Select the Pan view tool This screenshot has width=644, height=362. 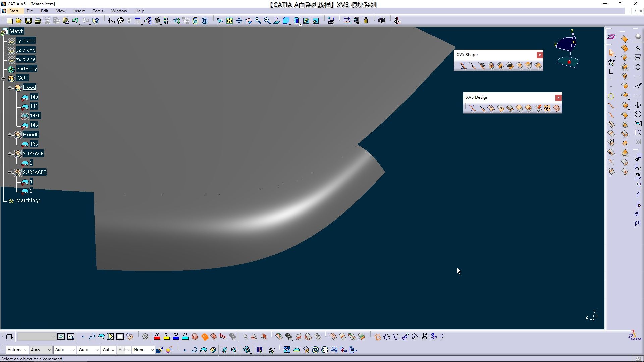point(239,21)
